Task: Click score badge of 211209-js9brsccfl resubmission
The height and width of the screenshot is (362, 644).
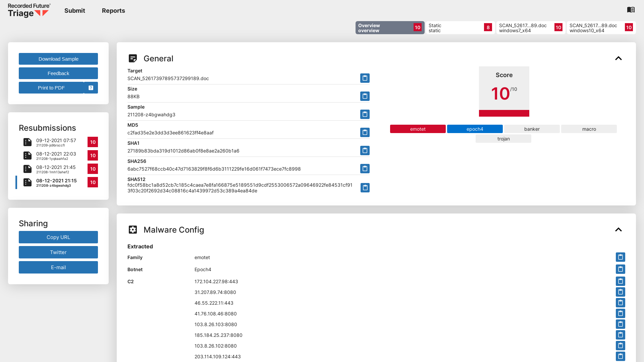Action: point(93,142)
